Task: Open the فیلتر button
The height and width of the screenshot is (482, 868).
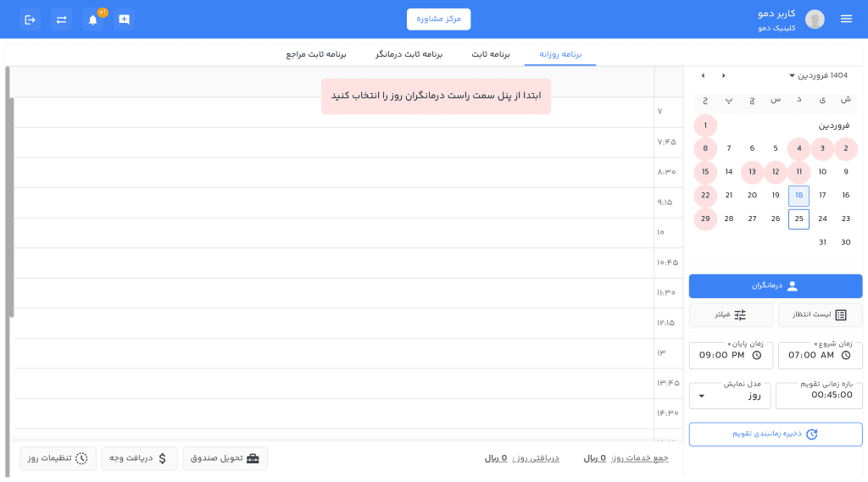Action: click(x=731, y=315)
